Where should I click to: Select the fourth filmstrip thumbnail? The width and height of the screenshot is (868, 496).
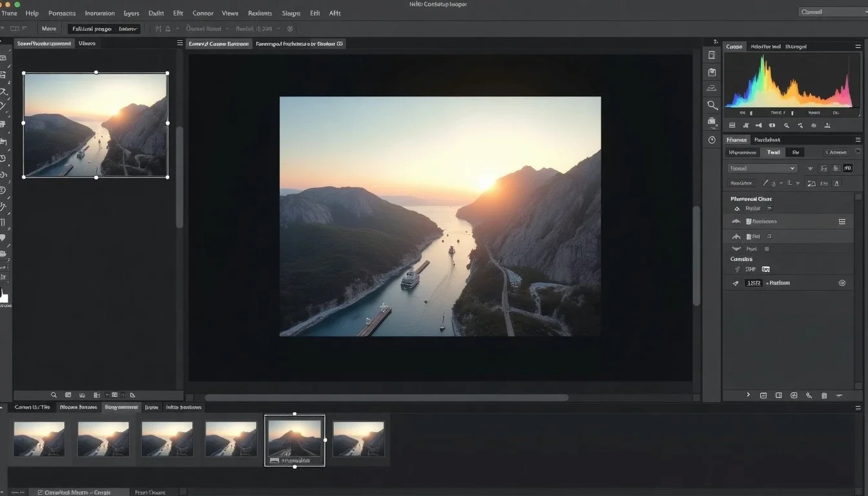point(231,439)
